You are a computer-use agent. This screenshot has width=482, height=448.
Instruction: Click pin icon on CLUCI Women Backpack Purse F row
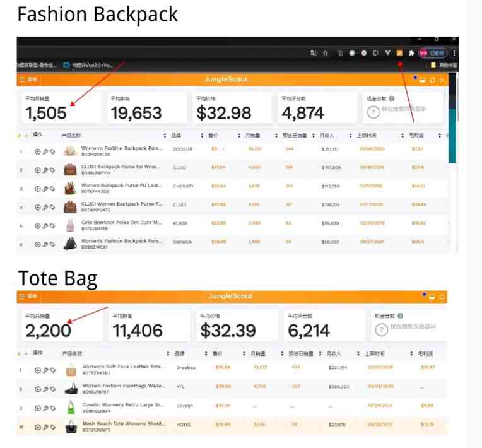click(x=45, y=207)
